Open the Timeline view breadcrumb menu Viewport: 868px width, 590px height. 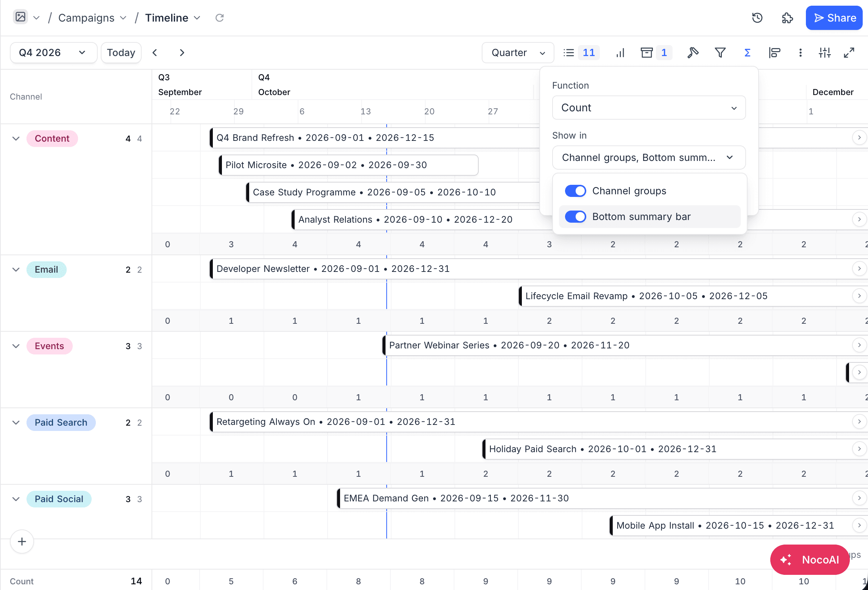click(x=173, y=18)
